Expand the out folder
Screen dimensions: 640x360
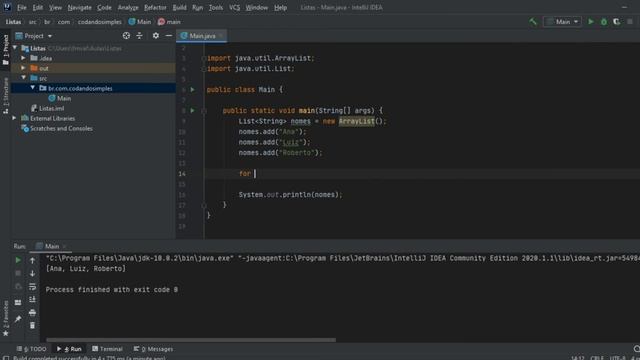[x=23, y=68]
